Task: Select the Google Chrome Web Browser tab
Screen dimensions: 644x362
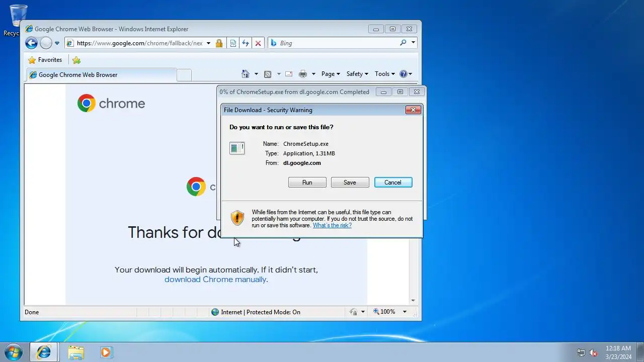Action: 101,75
